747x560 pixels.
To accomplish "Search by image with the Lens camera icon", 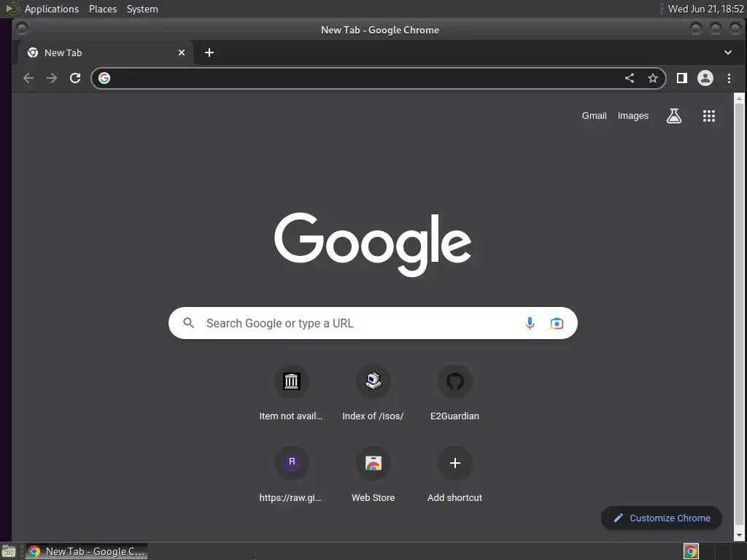I will [x=557, y=323].
